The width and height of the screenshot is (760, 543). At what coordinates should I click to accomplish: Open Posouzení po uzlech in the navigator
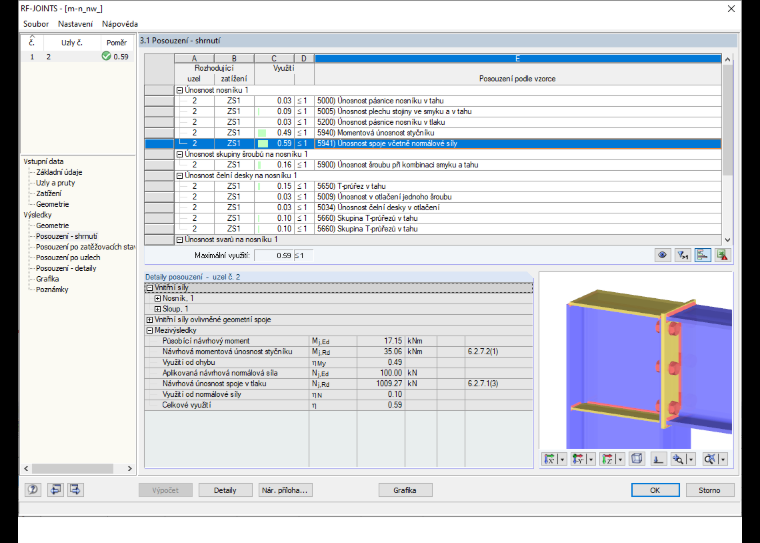tap(68, 257)
